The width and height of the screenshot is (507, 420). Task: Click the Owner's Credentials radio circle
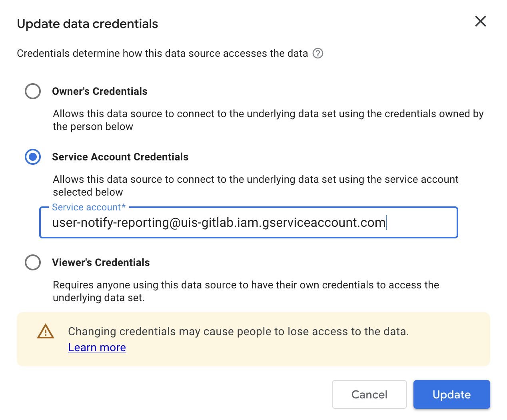pos(33,91)
